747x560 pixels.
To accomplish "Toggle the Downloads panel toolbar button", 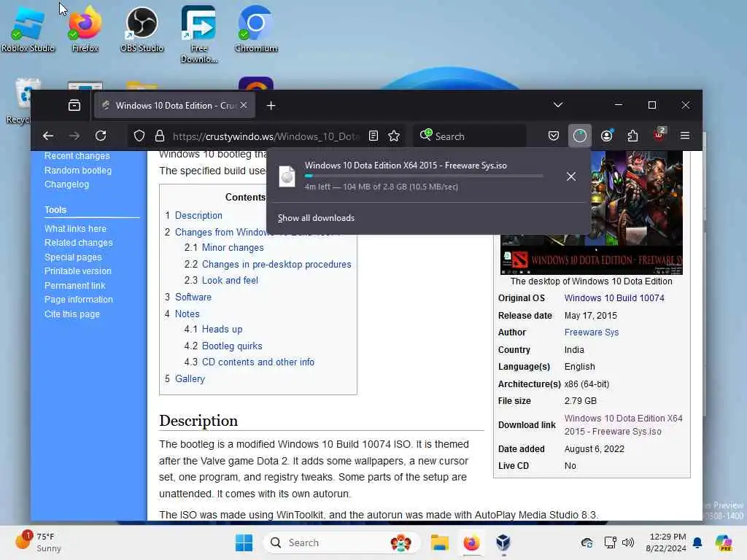I will [x=580, y=136].
